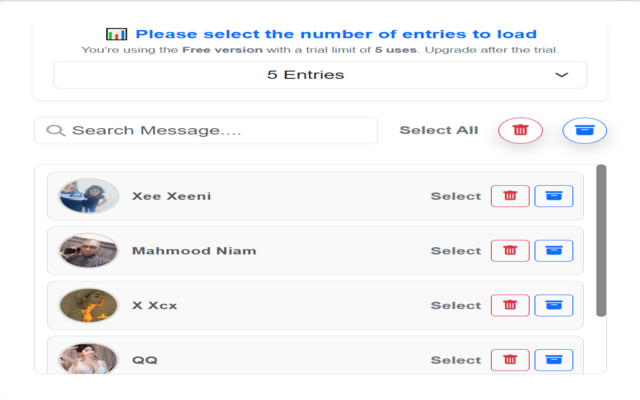Image resolution: width=640 pixels, height=400 pixels.
Task: Archive the Xee Xeeni conversation
Action: click(554, 196)
